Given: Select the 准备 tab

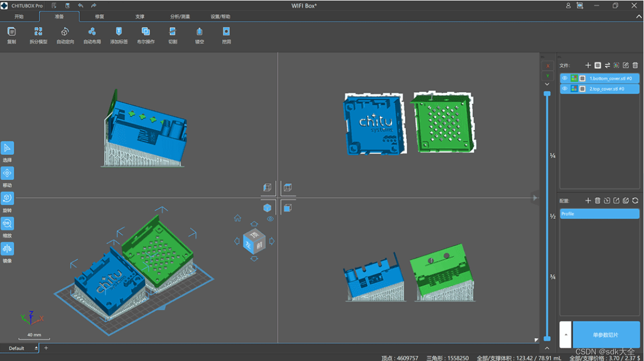Looking at the screenshot, I should [x=59, y=16].
